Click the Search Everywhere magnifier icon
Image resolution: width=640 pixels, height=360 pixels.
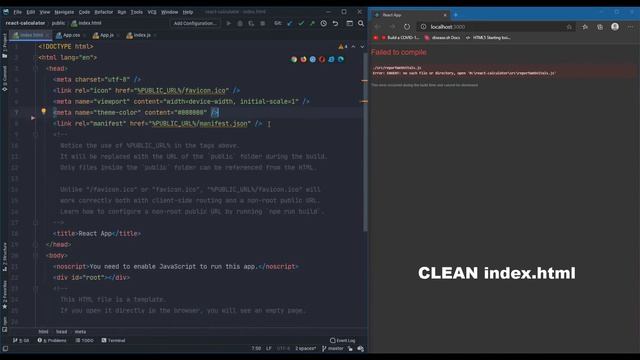[361, 23]
